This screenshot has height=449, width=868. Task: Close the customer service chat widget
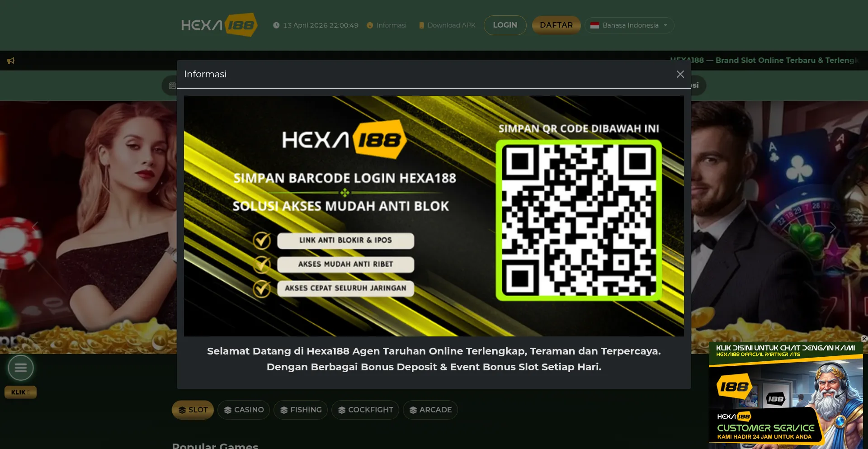coord(864,339)
